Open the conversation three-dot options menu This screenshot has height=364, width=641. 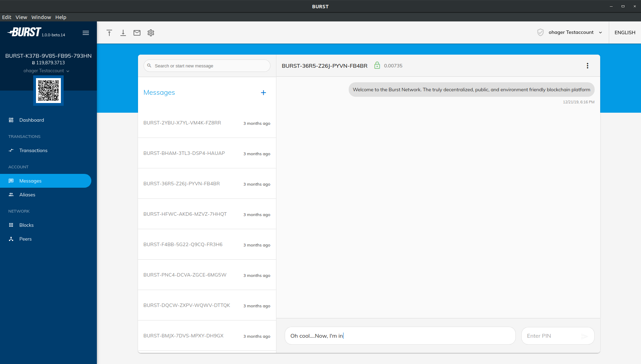click(x=587, y=66)
